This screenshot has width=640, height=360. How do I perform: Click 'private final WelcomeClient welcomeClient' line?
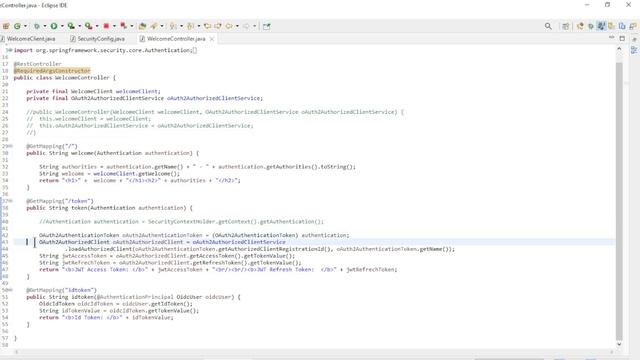(93, 91)
